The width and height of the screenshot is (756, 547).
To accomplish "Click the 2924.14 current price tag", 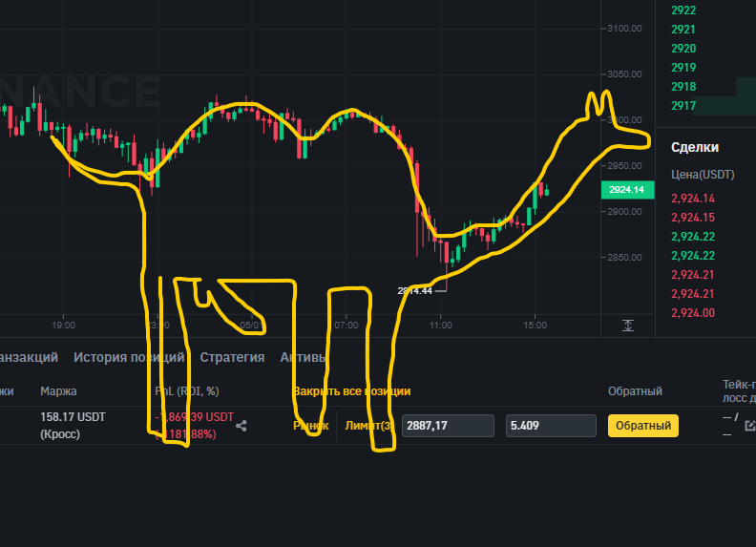I will pyautogui.click(x=625, y=190).
